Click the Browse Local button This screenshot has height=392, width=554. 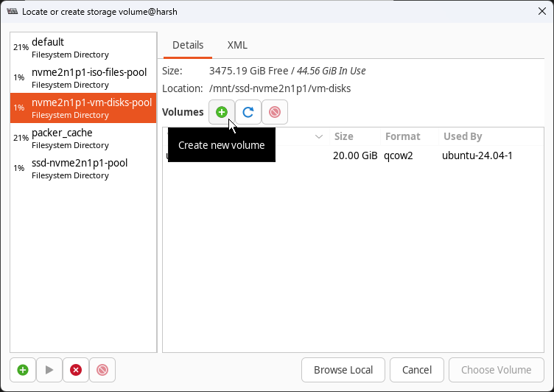point(343,370)
